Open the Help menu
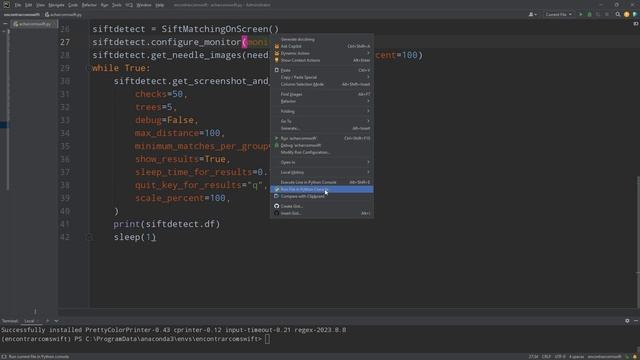 [x=160, y=5]
